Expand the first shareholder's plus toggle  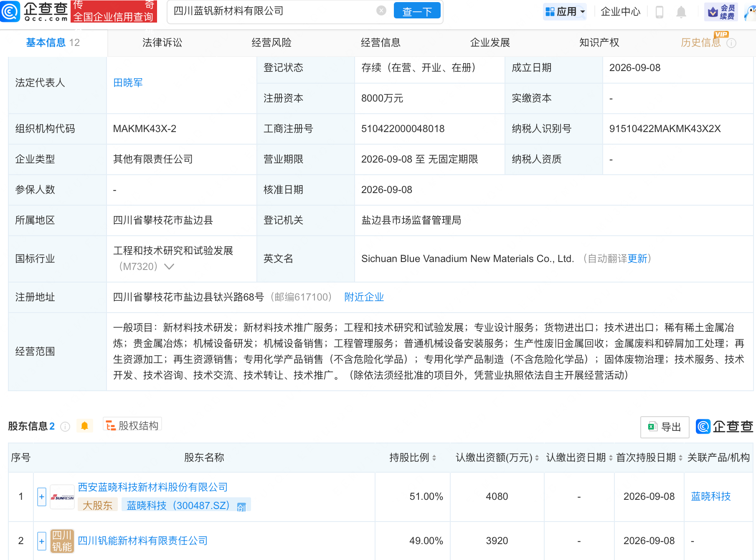[x=42, y=496]
